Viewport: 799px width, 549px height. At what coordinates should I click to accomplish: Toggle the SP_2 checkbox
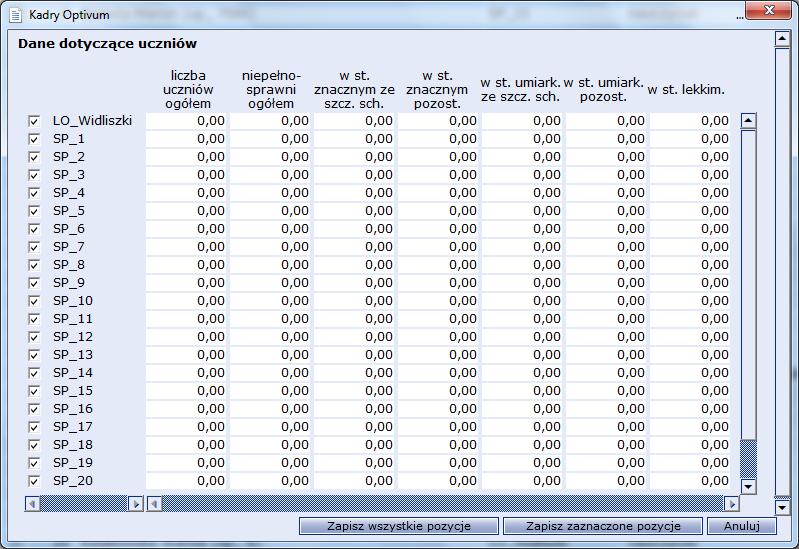34,157
